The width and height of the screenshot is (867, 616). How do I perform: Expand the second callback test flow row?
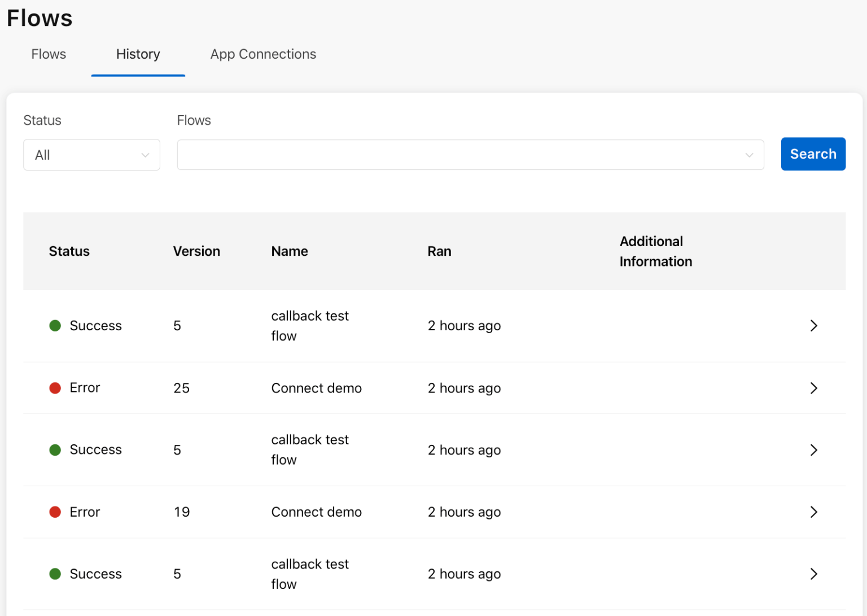pyautogui.click(x=813, y=450)
